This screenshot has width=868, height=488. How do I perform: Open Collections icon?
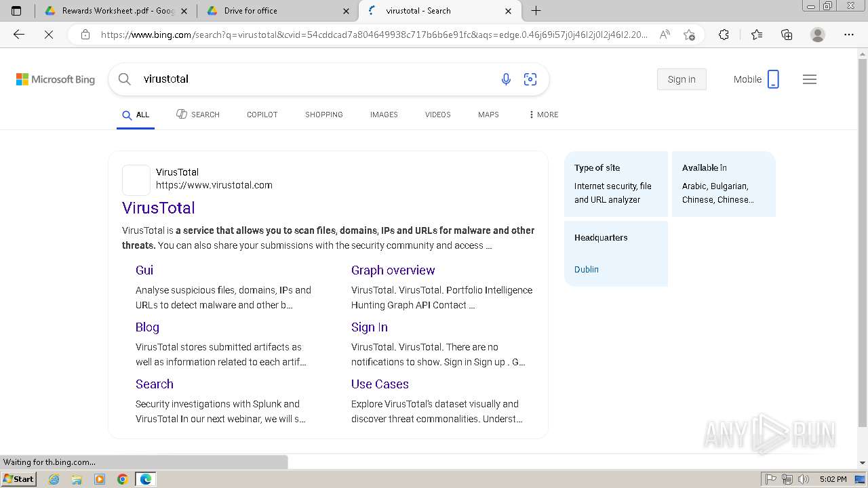click(787, 35)
